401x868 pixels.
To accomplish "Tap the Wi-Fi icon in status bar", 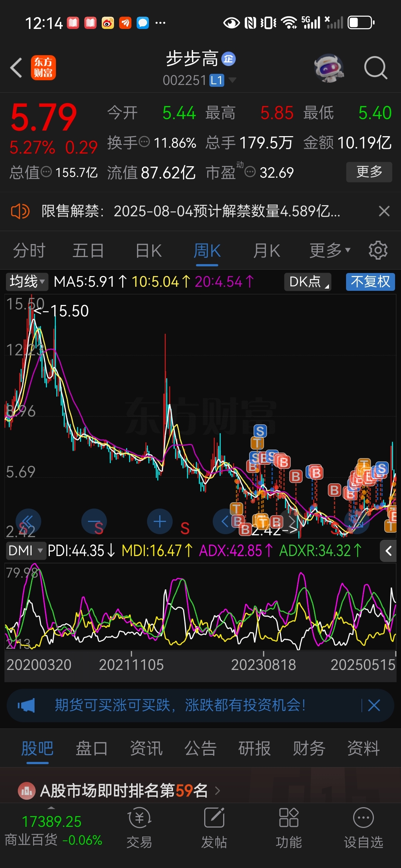I will coord(289,23).
